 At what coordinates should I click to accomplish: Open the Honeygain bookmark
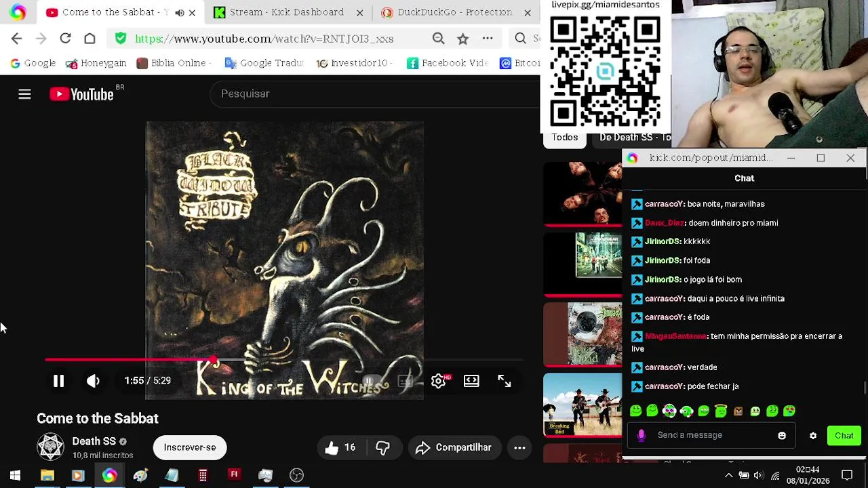tap(96, 63)
